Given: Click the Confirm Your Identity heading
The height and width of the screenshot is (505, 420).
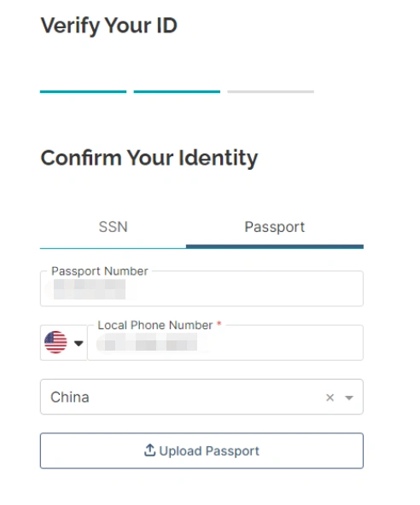Looking at the screenshot, I should 149,158.
